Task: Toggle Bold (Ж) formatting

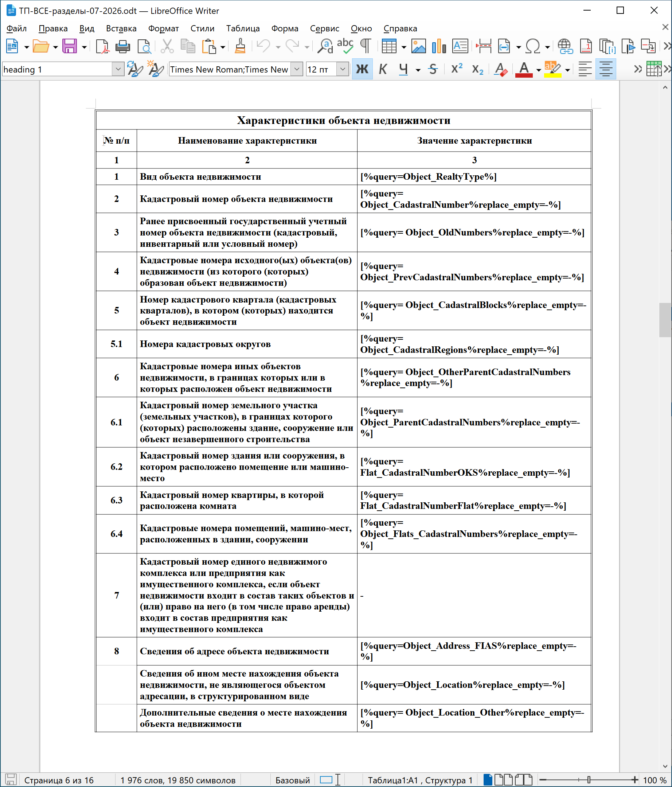Action: pos(362,69)
